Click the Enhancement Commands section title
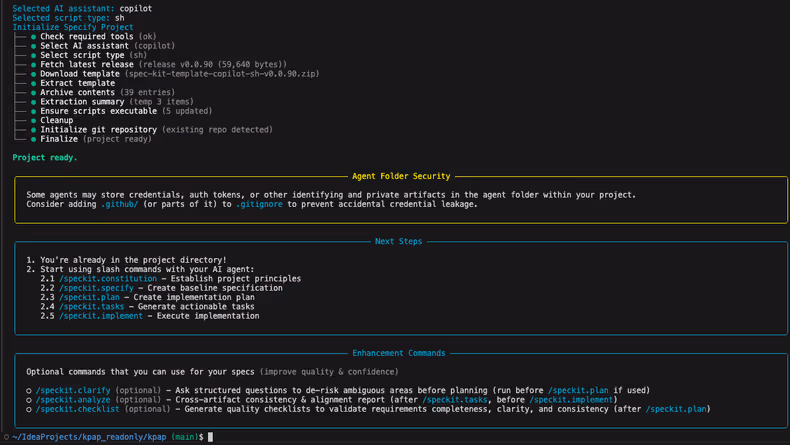 pos(398,353)
